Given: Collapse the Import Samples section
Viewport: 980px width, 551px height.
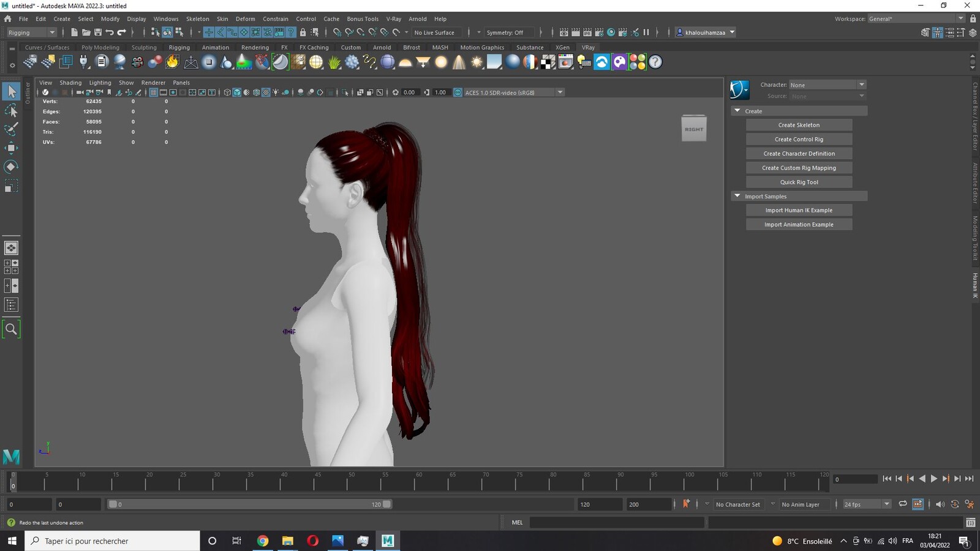Looking at the screenshot, I should 737,196.
